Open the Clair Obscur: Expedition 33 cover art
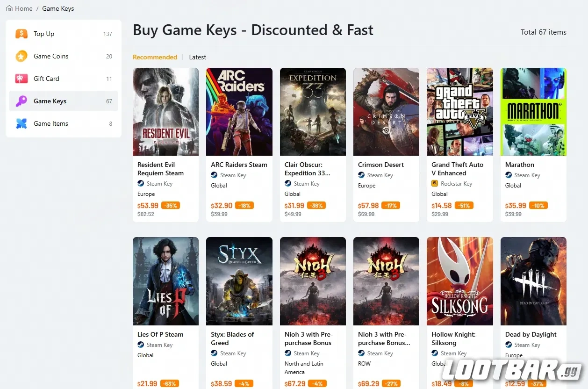This screenshot has width=588, height=389. tap(312, 111)
